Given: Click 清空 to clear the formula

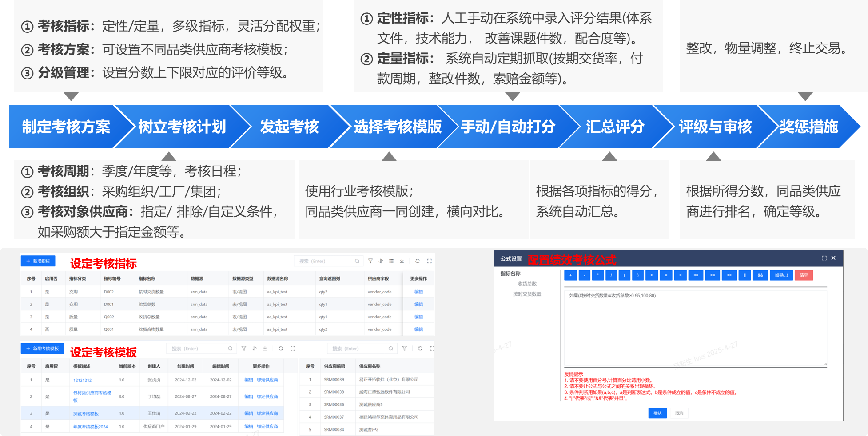Looking at the screenshot, I should 804,275.
